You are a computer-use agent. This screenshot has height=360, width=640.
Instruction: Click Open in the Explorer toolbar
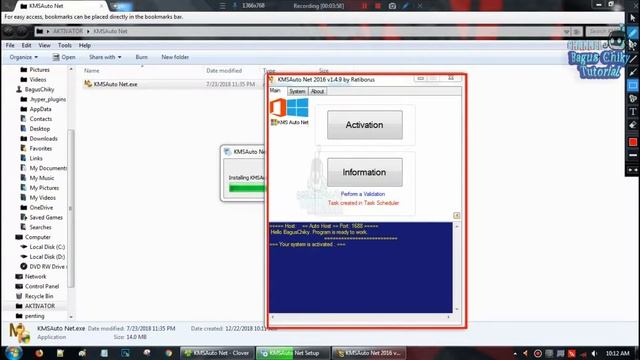(x=64, y=57)
